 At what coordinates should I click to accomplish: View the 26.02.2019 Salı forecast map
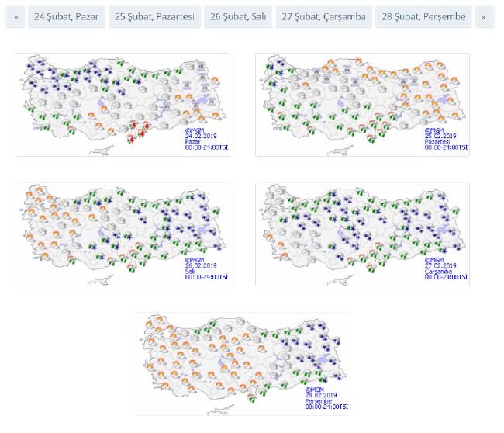tap(123, 234)
